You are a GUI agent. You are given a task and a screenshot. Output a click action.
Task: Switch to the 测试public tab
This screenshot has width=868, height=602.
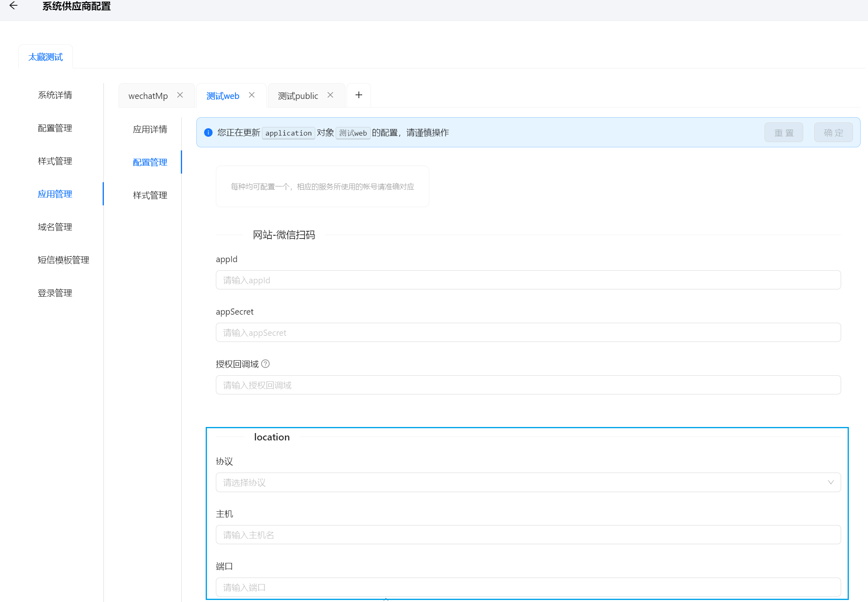point(298,96)
